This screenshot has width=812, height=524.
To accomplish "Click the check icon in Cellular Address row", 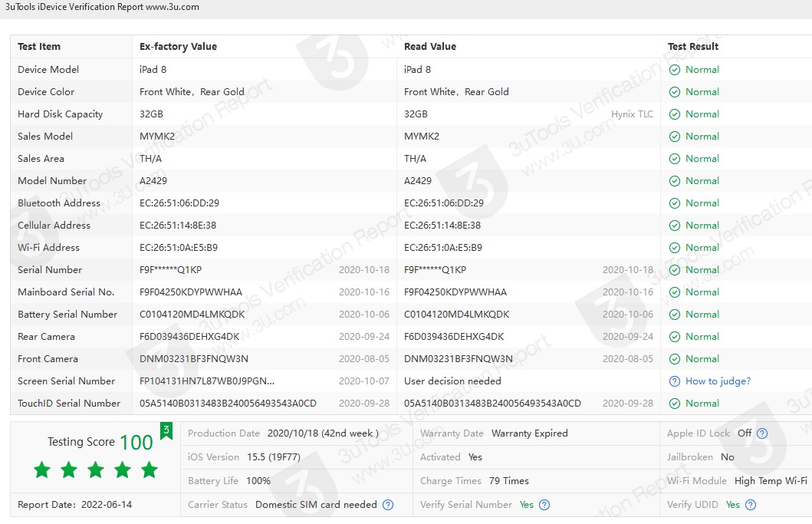I will (674, 226).
